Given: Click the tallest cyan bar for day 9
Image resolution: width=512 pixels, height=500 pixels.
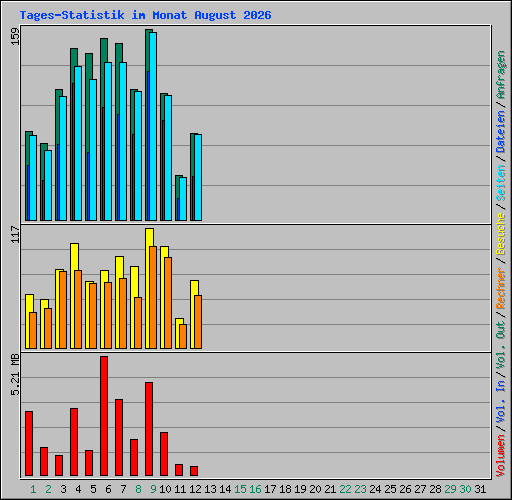Looking at the screenshot, I should click(153, 126).
